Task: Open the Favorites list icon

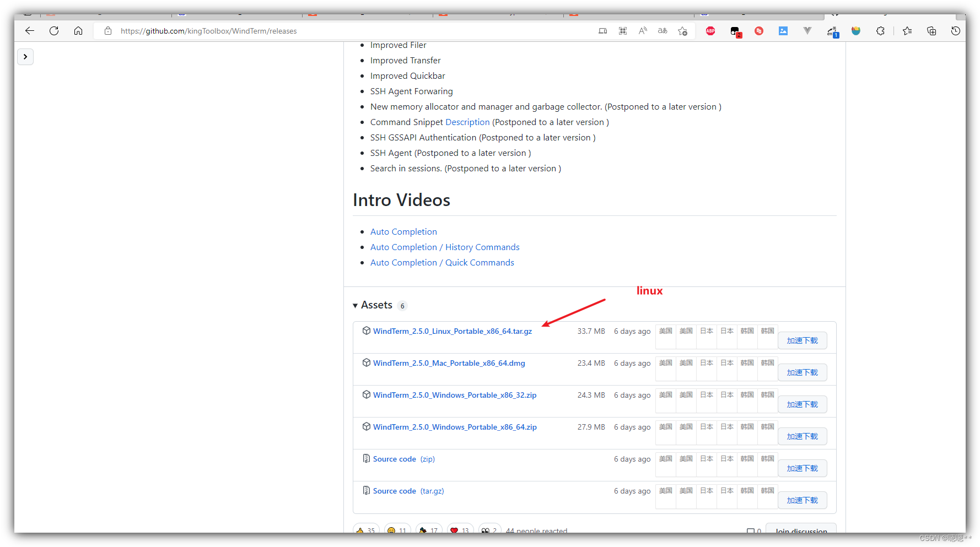Action: (907, 31)
